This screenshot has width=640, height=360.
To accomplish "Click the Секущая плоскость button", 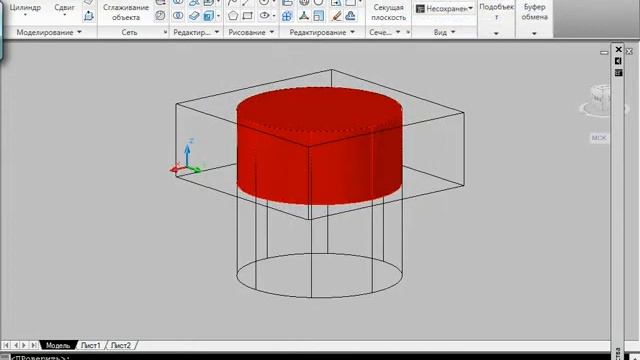I will [389, 12].
